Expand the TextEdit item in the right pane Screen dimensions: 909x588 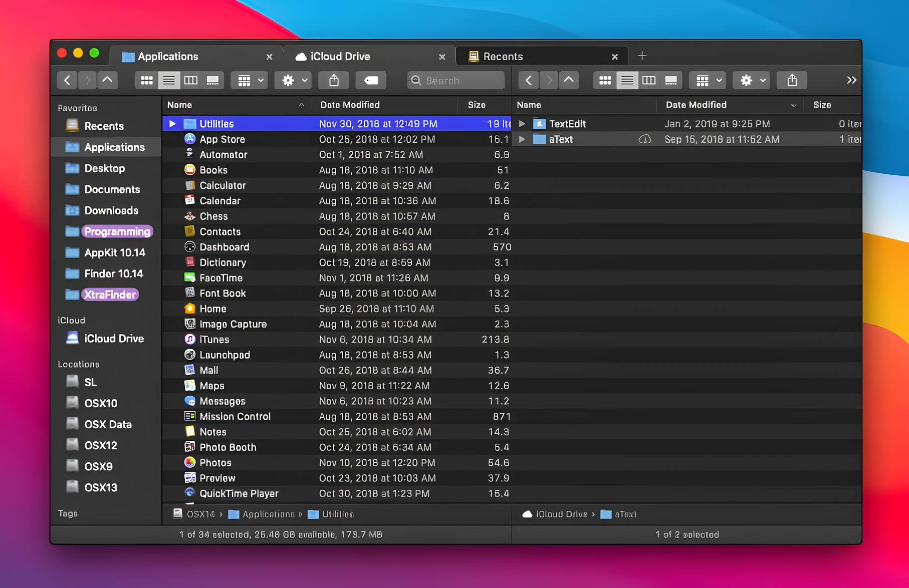(522, 123)
